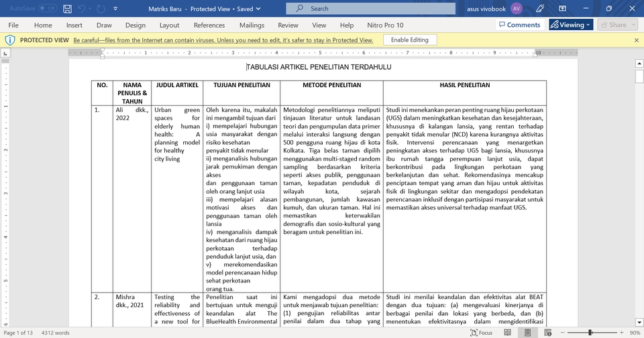The height and width of the screenshot is (338, 644).
Task: Open the Comments pane
Action: click(x=519, y=25)
